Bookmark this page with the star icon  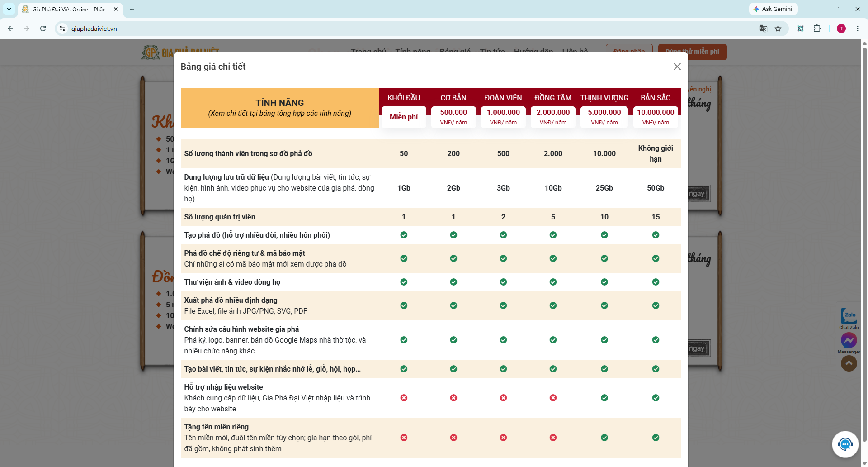778,29
